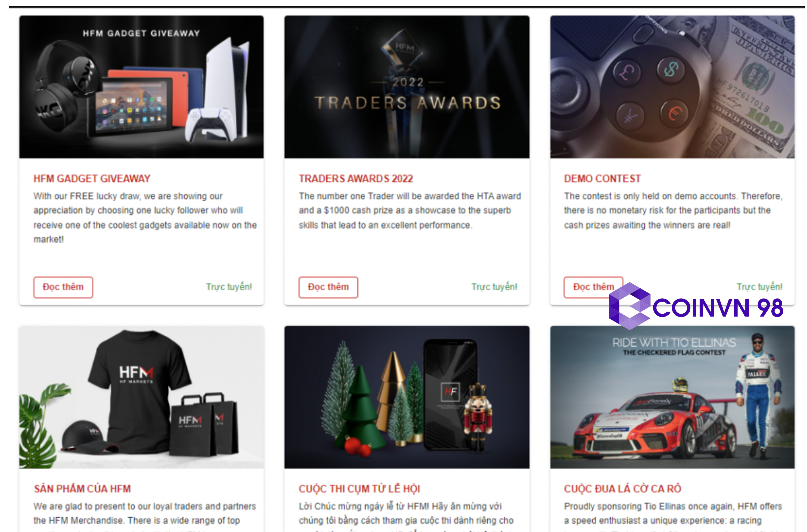Open the Tio Ellinas race car image

[x=672, y=397]
